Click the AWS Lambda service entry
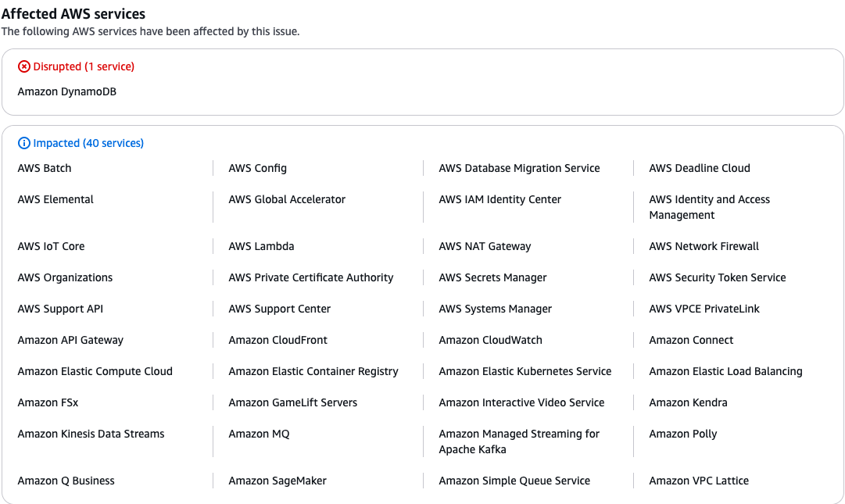This screenshot has width=845, height=504. click(261, 247)
